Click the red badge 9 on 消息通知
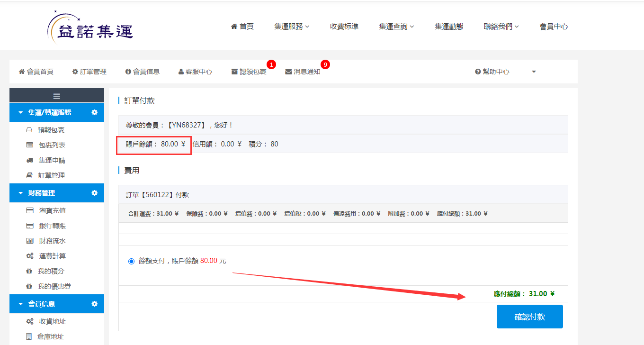 (x=325, y=64)
